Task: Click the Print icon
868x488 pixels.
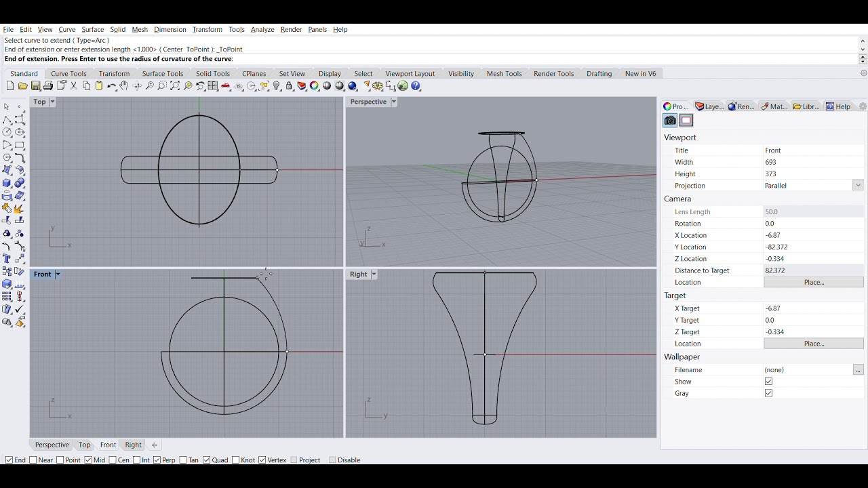Action: [x=48, y=86]
